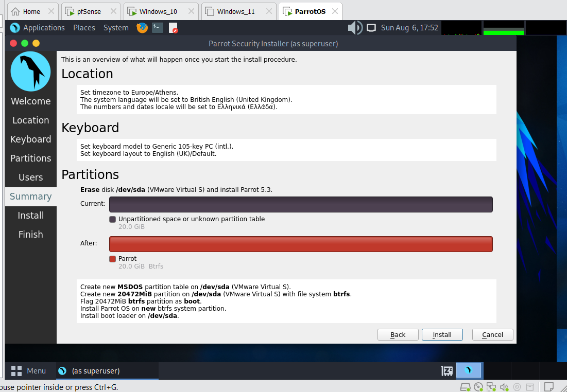Open the Menu button in the bottom panel

pyautogui.click(x=28, y=371)
